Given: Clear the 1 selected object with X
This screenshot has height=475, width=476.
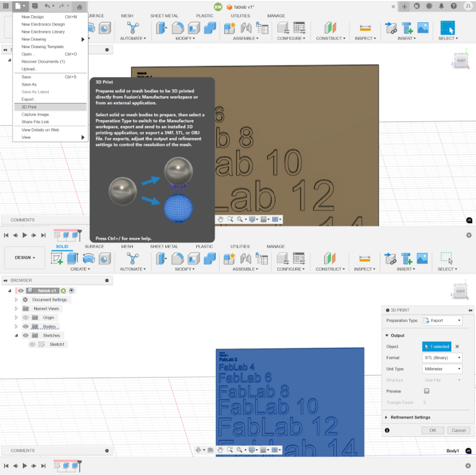Looking at the screenshot, I should [x=457, y=347].
